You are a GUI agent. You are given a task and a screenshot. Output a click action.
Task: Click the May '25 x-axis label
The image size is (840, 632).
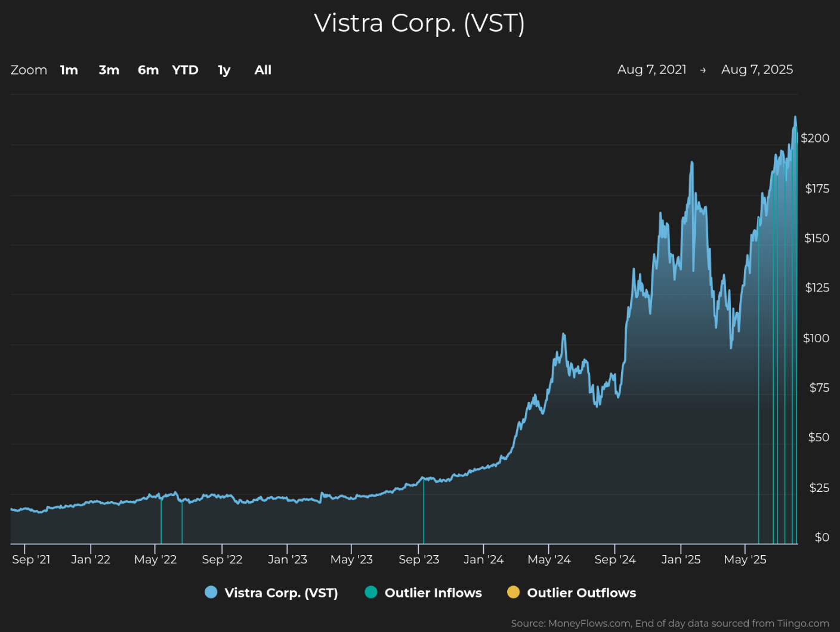(x=745, y=560)
